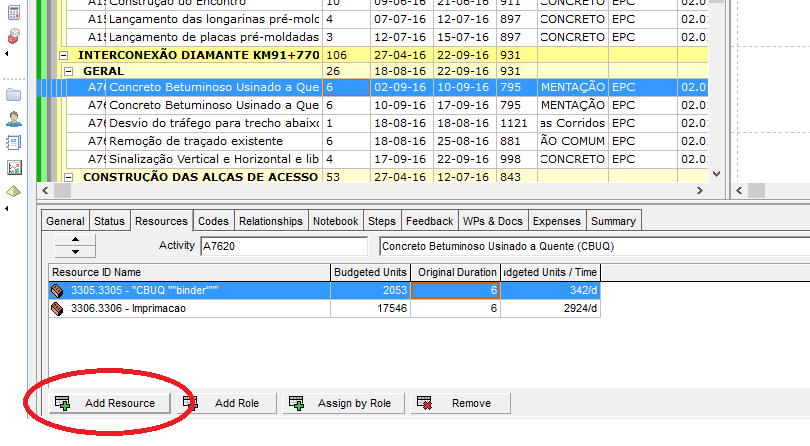Open the red dice Risks icon
This screenshot has height=446, width=810.
[14, 36]
